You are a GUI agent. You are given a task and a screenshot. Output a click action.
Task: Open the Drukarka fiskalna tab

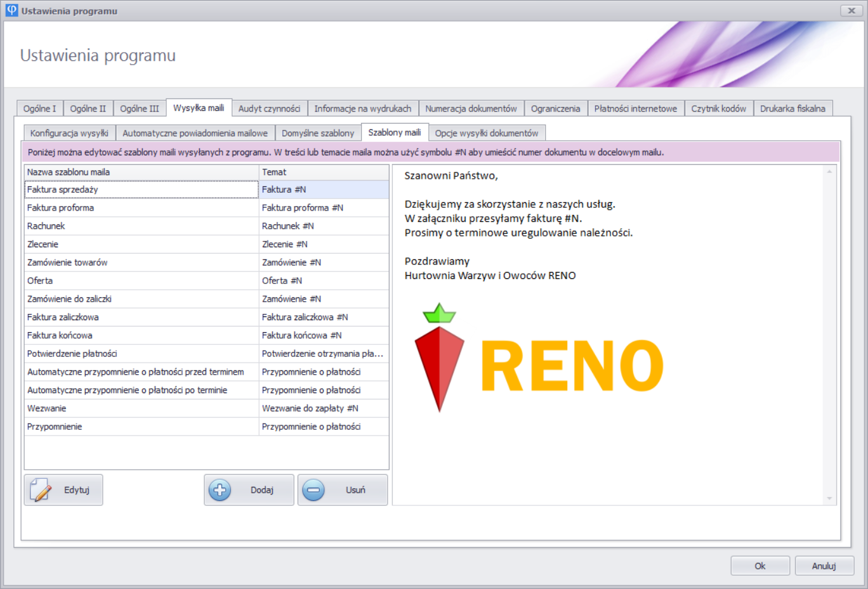click(792, 108)
